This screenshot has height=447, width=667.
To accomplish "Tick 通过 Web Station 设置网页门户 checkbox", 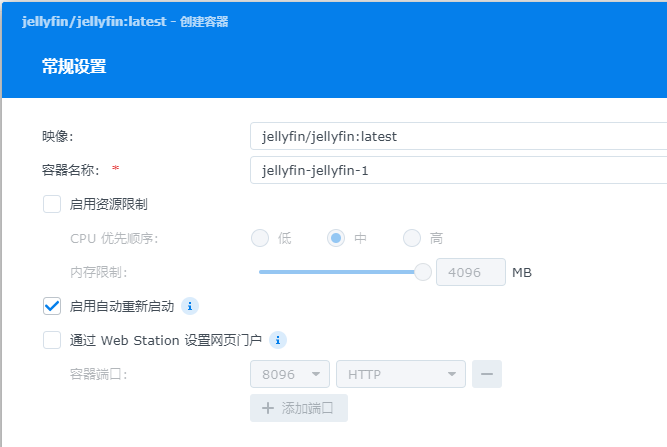I will point(52,340).
